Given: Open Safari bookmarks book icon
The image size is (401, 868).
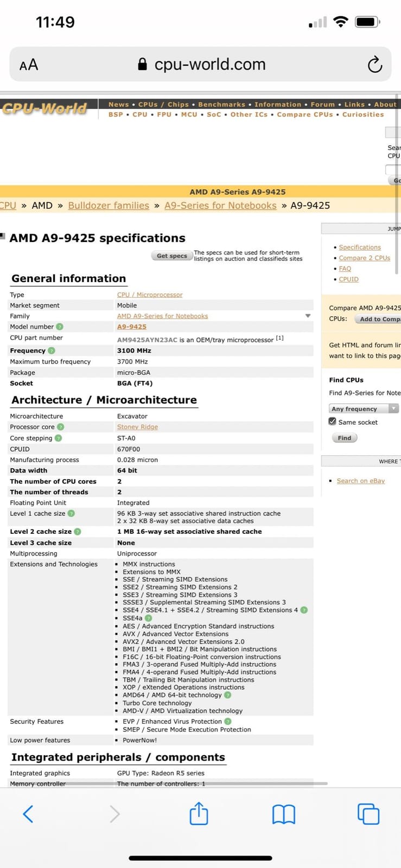Looking at the screenshot, I should pyautogui.click(x=283, y=814).
